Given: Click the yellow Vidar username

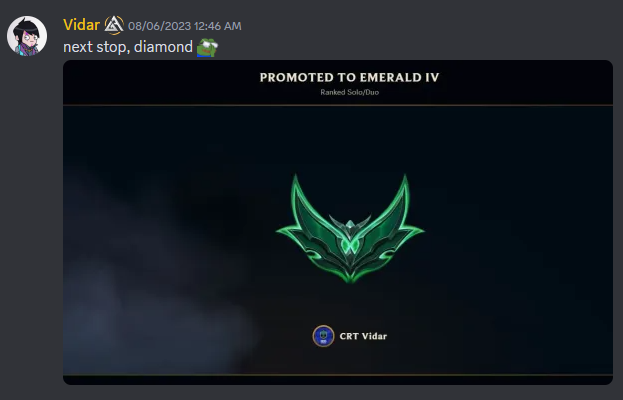Looking at the screenshot, I should (81, 25).
